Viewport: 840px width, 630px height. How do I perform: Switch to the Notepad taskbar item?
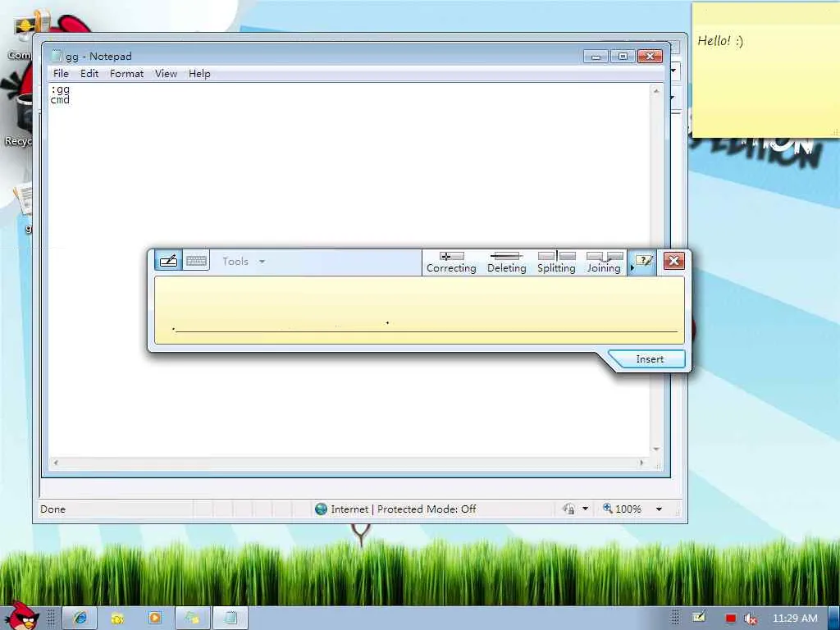tap(231, 619)
